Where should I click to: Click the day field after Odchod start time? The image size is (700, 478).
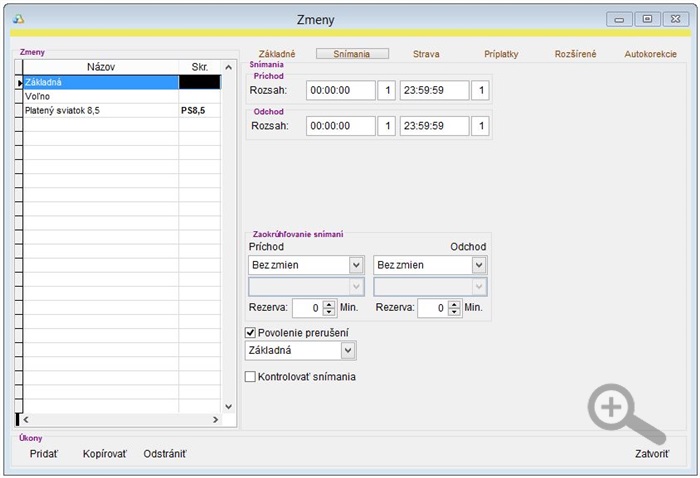(387, 126)
